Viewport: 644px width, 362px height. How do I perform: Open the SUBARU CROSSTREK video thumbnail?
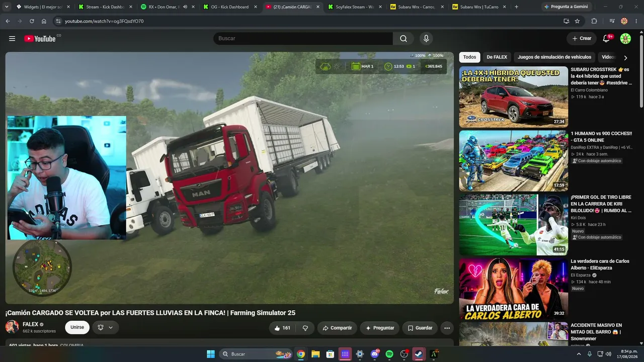point(513,97)
